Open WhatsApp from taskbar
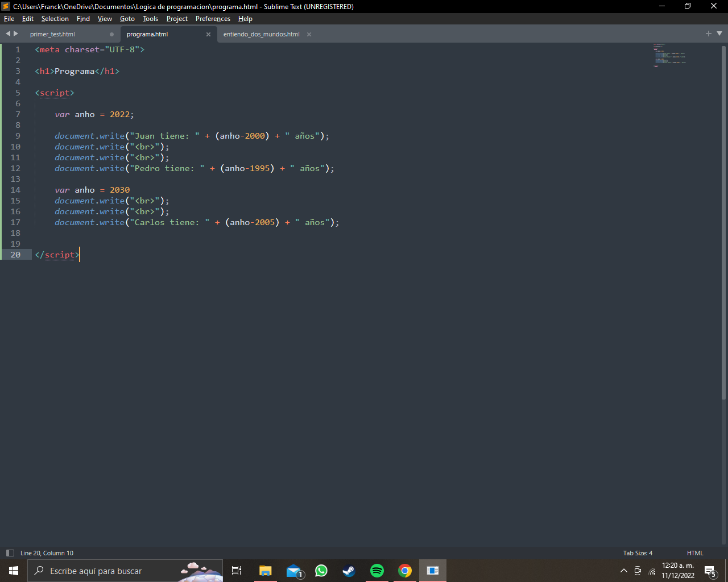Image resolution: width=728 pixels, height=582 pixels. pos(321,571)
